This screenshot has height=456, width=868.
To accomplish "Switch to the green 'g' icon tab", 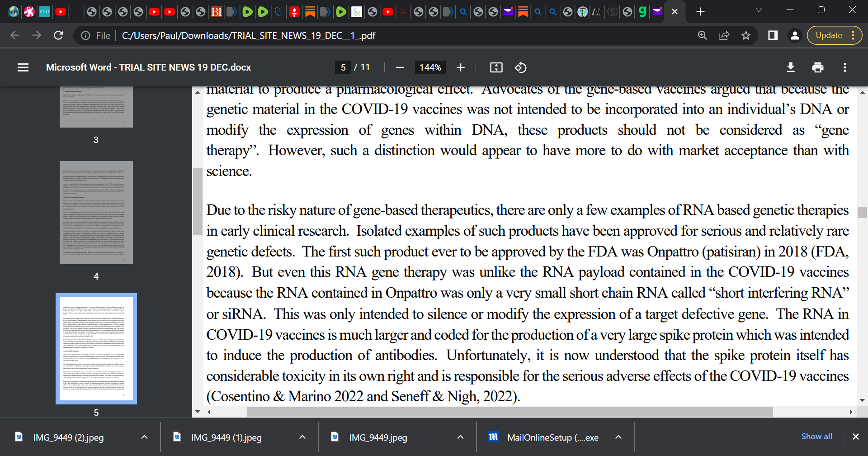I will (x=642, y=12).
